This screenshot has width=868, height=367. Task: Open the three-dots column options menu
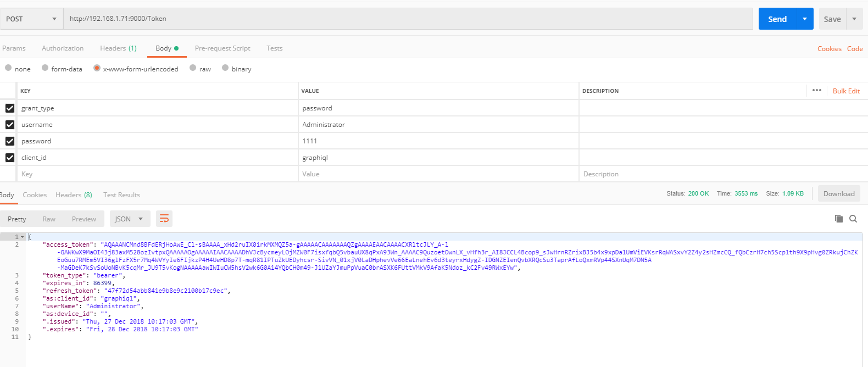pos(817,90)
